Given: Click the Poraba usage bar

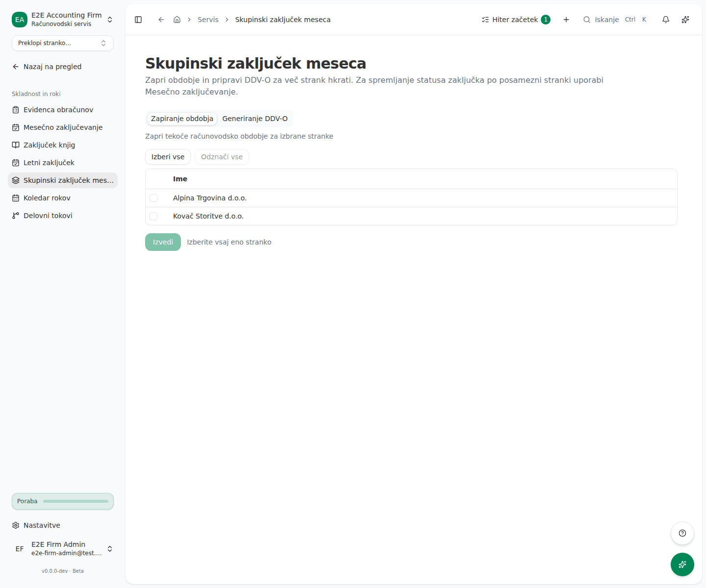Looking at the screenshot, I should point(63,501).
